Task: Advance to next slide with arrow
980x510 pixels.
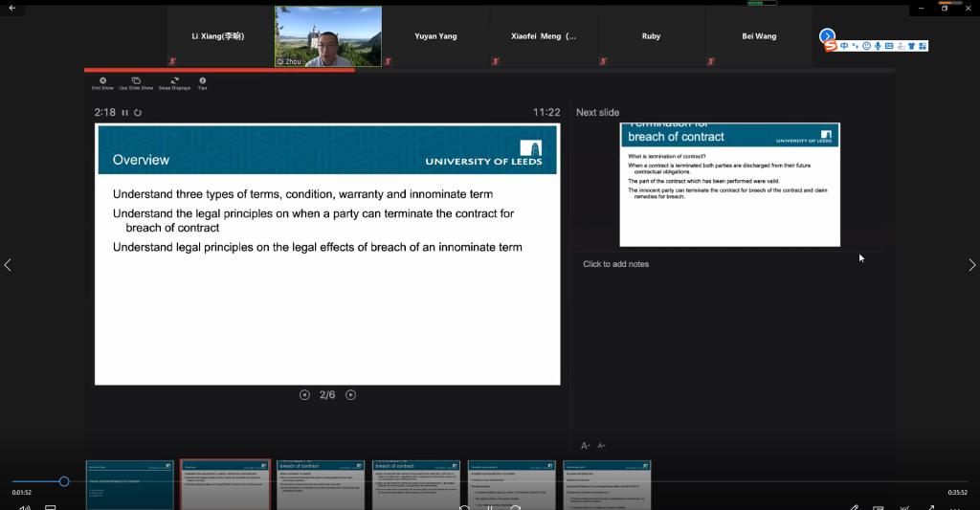Action: [350, 395]
